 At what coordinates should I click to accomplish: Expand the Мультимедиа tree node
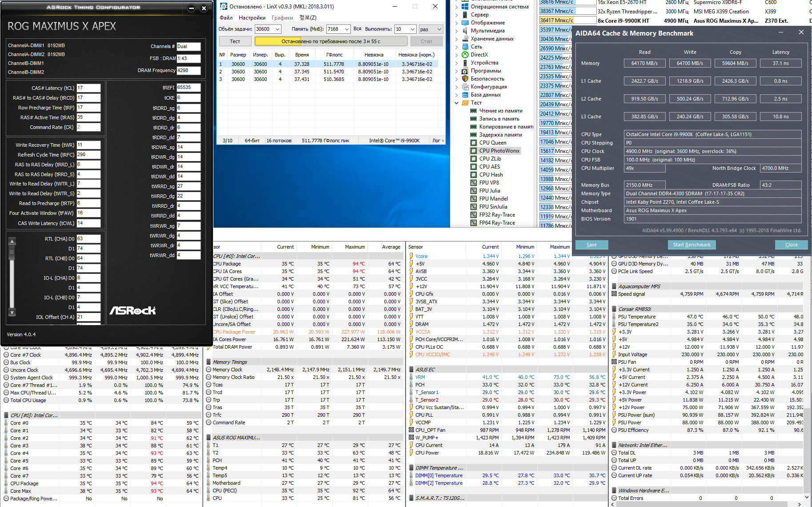[456, 31]
